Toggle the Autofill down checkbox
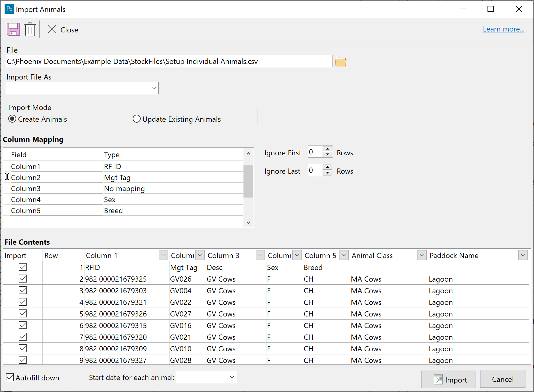The height and width of the screenshot is (392, 534). point(10,378)
